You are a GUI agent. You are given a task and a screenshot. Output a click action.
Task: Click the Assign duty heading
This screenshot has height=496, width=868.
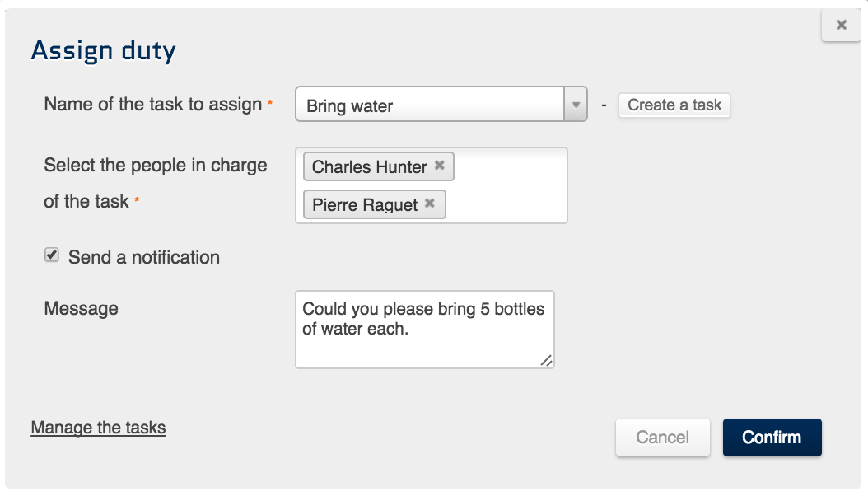104,51
